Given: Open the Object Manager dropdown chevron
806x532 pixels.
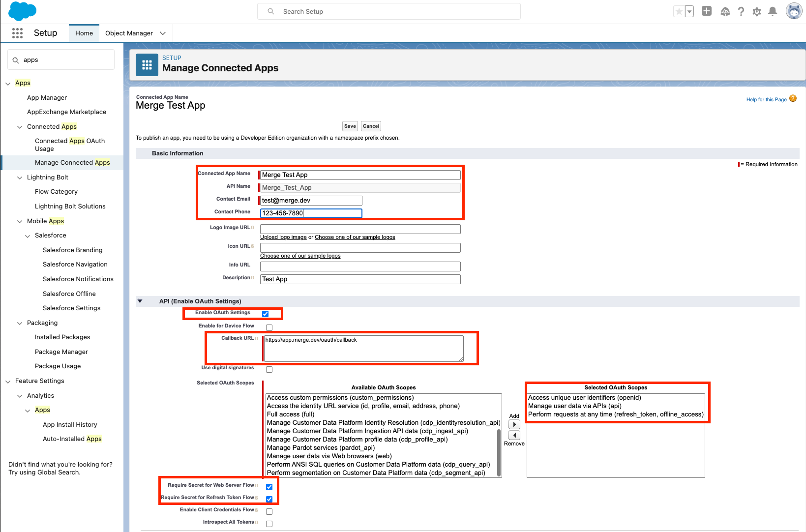Looking at the screenshot, I should 163,33.
